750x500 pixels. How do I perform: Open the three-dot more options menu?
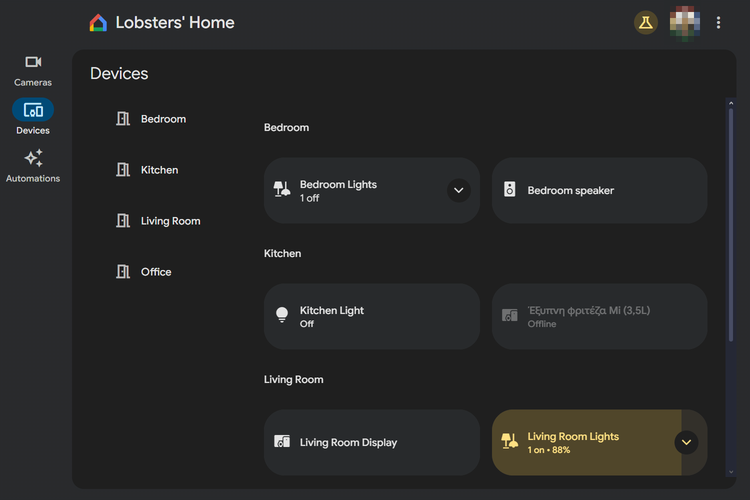coord(718,23)
